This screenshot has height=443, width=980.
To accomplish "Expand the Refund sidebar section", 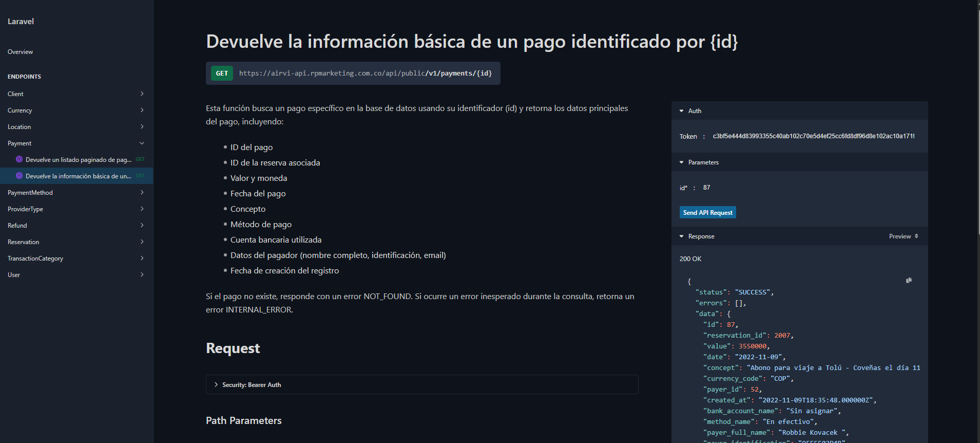I will click(142, 226).
